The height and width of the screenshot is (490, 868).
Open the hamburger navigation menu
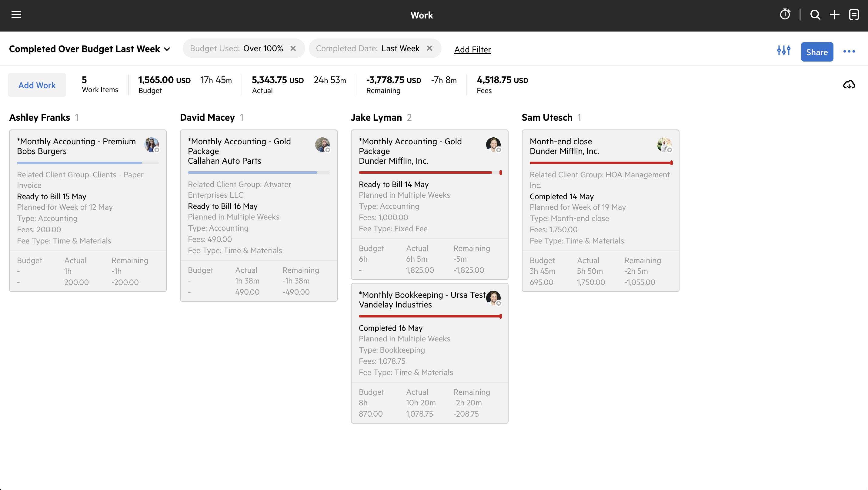(16, 15)
